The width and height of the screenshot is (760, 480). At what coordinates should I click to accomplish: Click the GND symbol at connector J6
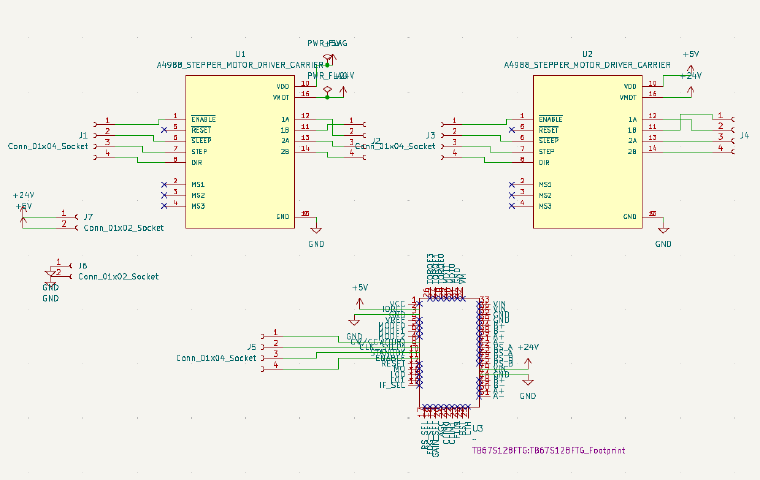(50, 276)
